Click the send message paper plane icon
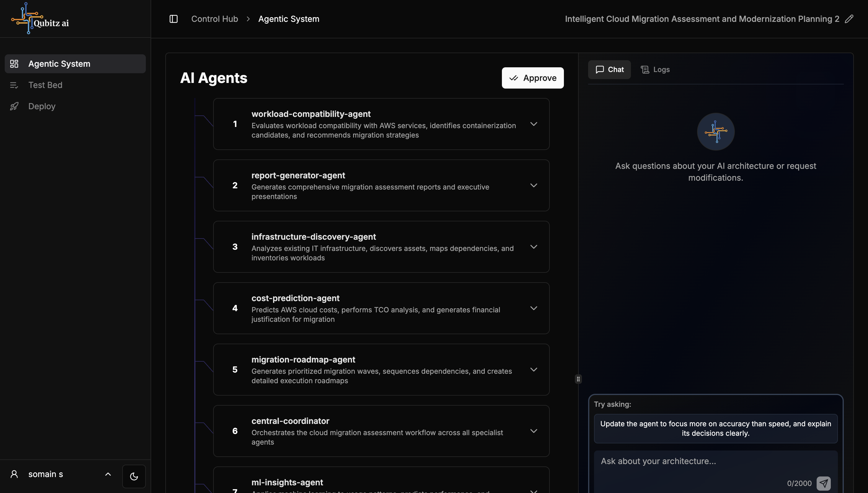The image size is (868, 493). coord(823,483)
